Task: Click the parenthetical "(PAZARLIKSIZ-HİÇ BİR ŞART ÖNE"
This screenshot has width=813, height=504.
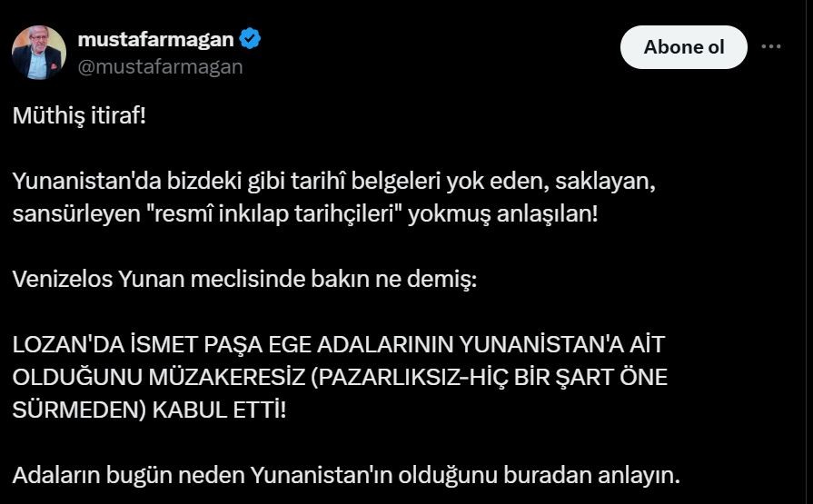Action: click(489, 378)
